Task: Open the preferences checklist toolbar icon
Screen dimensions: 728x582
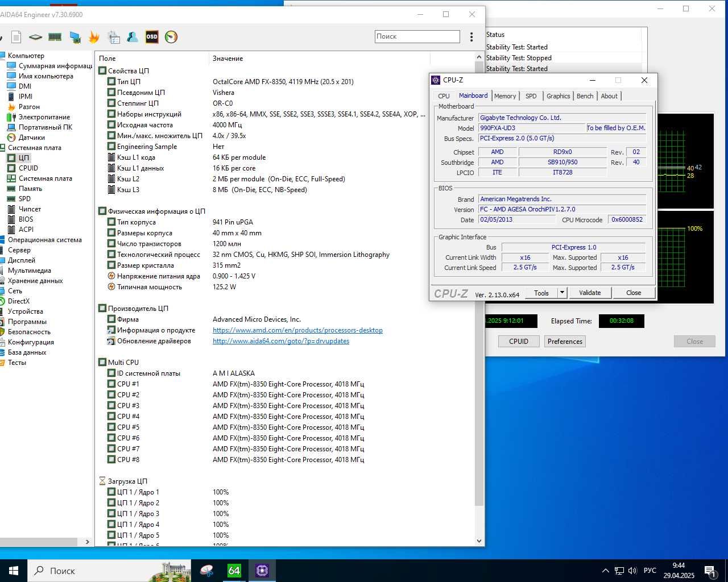Action: pos(113,37)
